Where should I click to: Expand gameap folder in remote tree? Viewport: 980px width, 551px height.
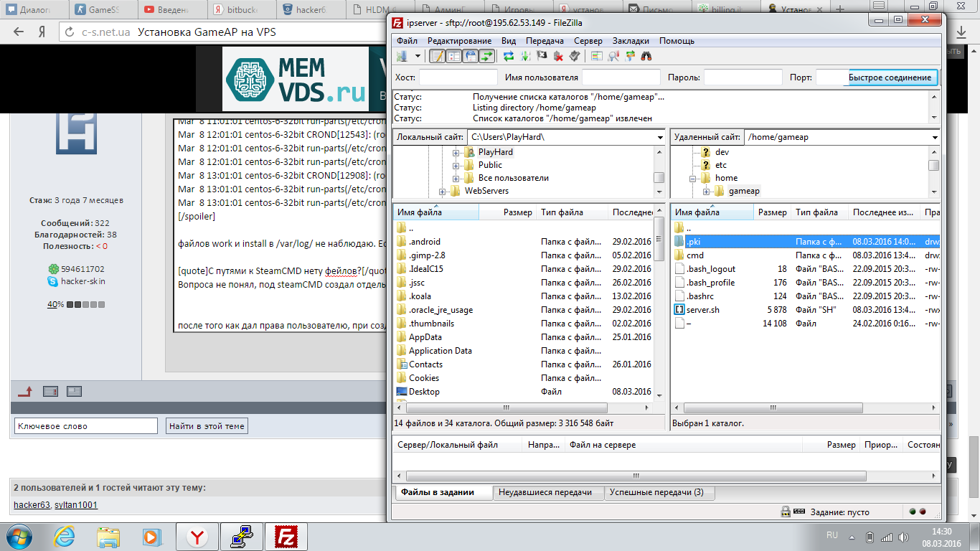(706, 191)
